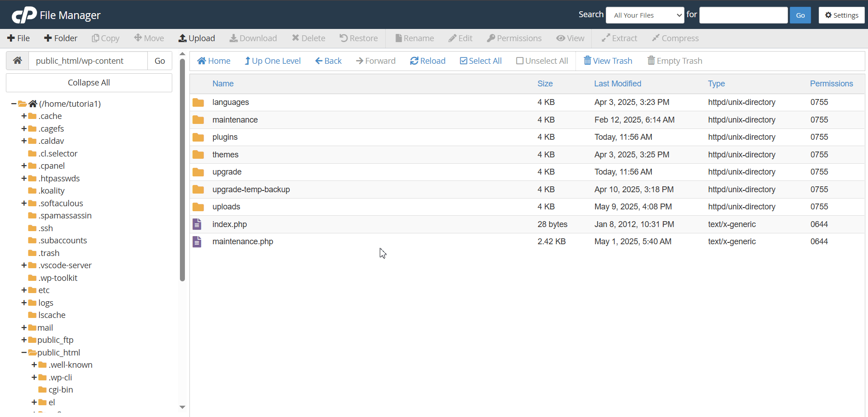Expand the .well-known folder tree node
This screenshot has width=868, height=417.
(x=34, y=365)
